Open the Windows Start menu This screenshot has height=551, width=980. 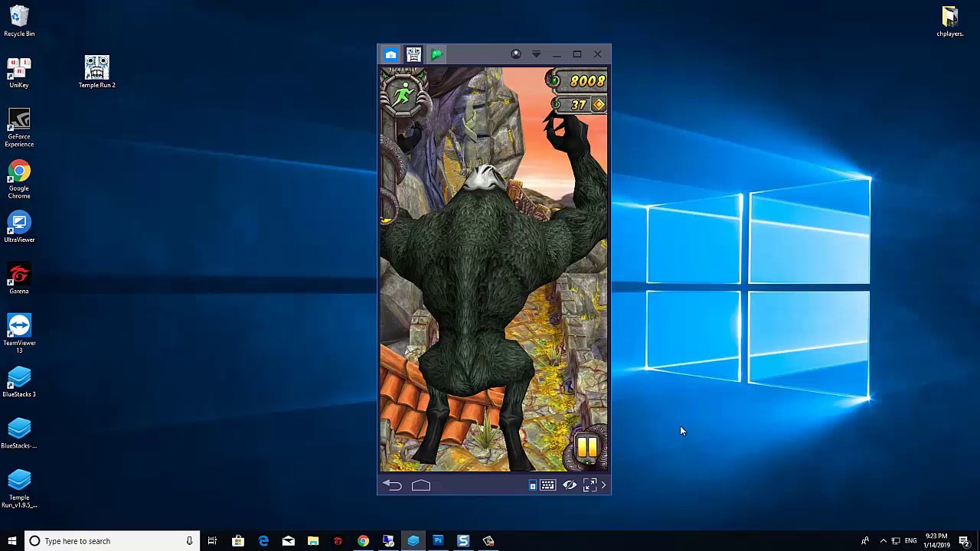11,541
